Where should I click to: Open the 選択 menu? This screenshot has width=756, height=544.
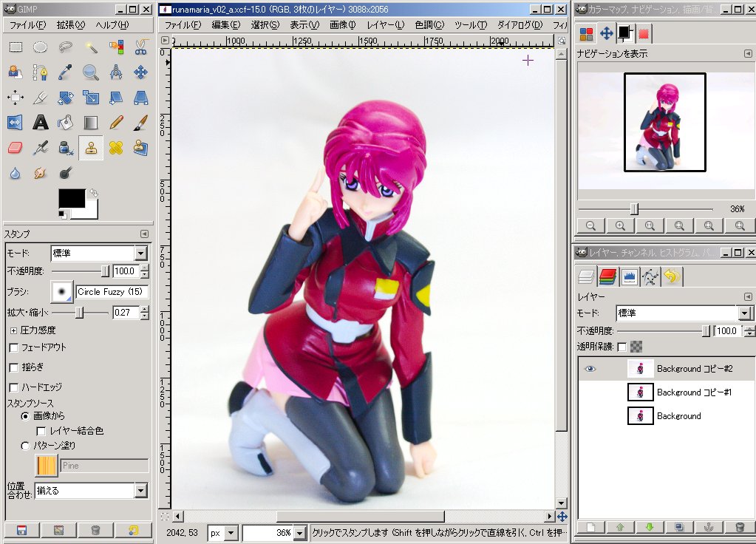point(265,24)
